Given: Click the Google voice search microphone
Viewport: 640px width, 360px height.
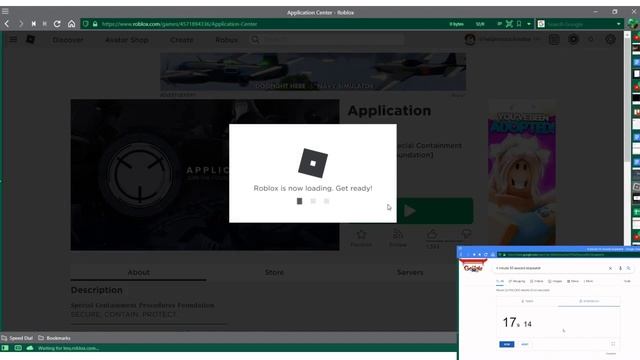Looking at the screenshot, I should coord(620,268).
